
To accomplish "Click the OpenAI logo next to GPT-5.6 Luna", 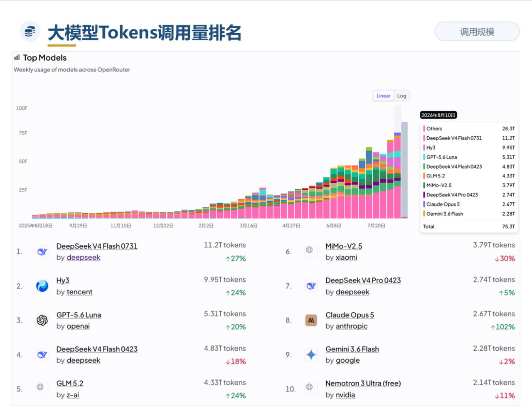I will pyautogui.click(x=42, y=320).
